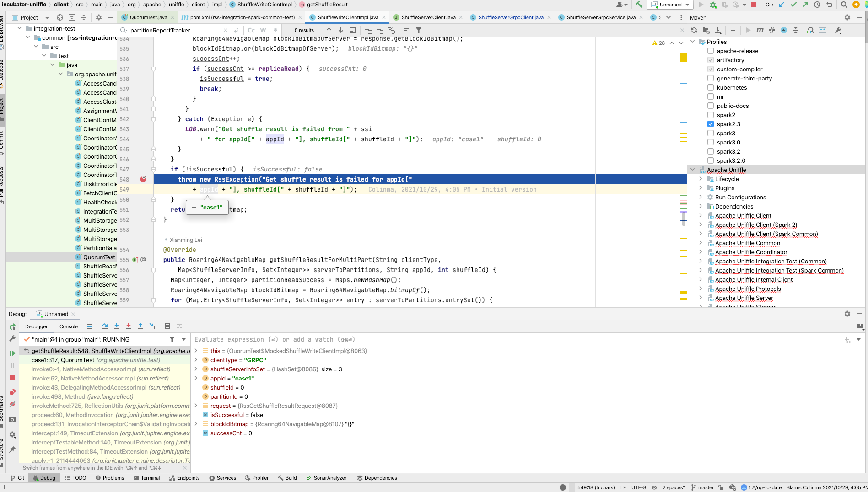Viewport: 868px width, 492px height.
Task: Enable spark3.2.0 Maven profile checkbox
Action: point(711,160)
